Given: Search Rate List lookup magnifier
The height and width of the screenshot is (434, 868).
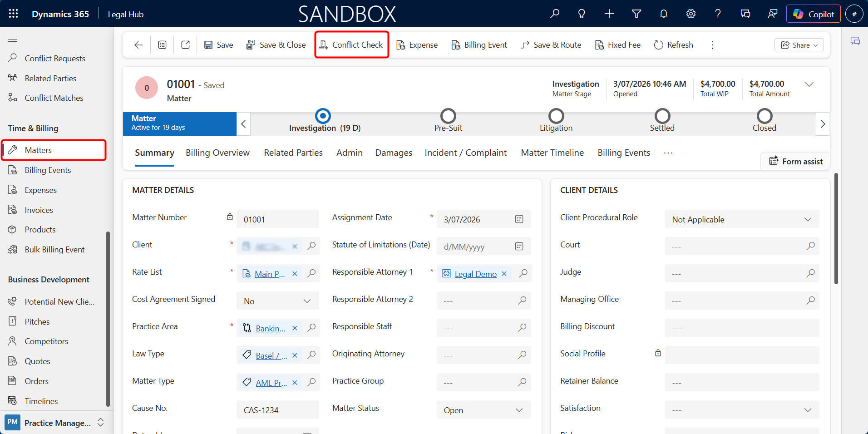Looking at the screenshot, I should 311,273.
